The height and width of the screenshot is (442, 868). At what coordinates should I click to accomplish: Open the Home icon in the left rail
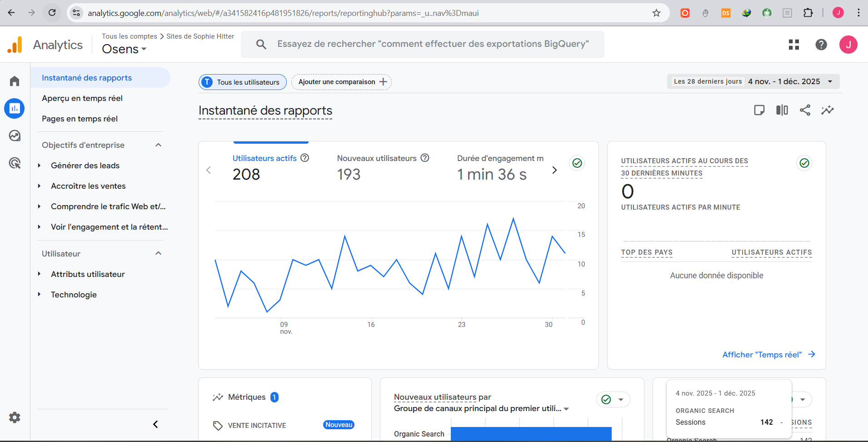tap(15, 81)
